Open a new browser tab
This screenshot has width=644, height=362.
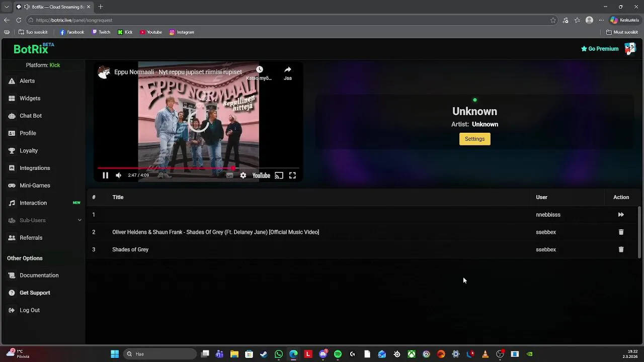(x=101, y=7)
